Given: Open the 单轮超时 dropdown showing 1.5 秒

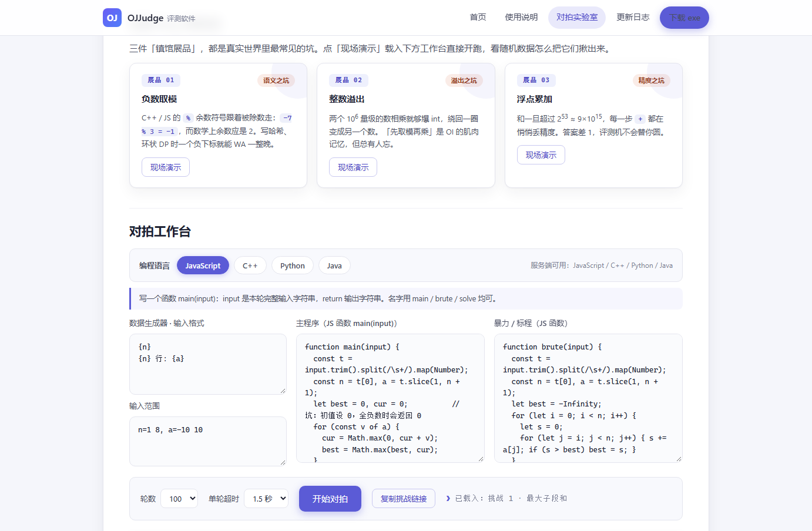Looking at the screenshot, I should (x=266, y=499).
